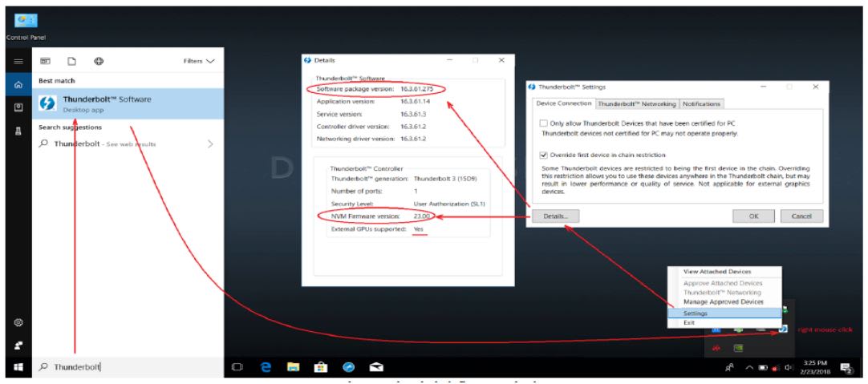This screenshot has width=868, height=384.
Task: Click NVM Firmware version value 23.00
Action: pyautogui.click(x=421, y=216)
